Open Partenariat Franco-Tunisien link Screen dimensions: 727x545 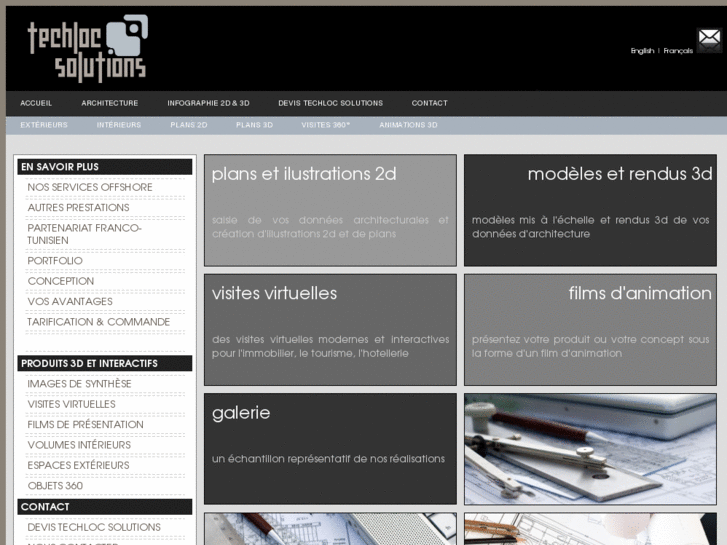(84, 234)
